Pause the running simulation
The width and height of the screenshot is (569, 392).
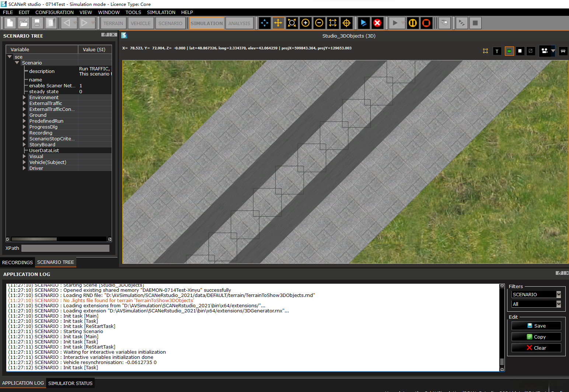413,23
